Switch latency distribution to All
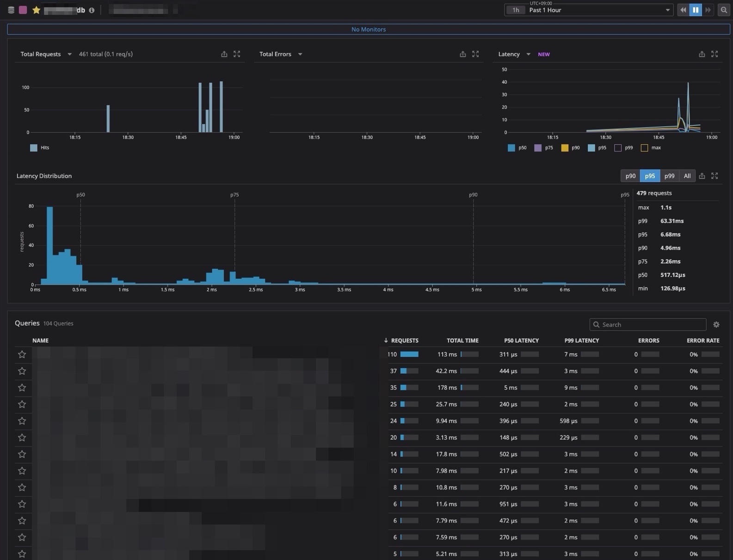 pos(687,176)
